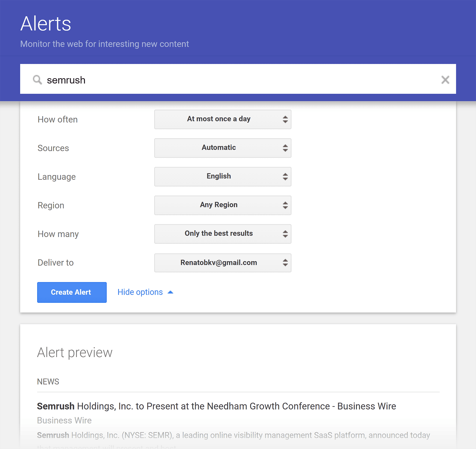Click the NEWS section heading
This screenshot has height=449, width=476.
(48, 381)
